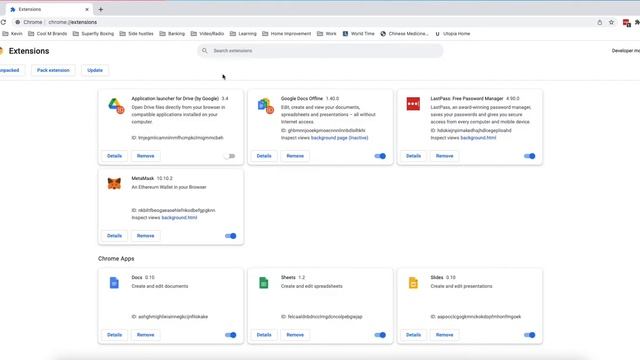Viewport: 640px width, 360px height.
Task: Click the Chrome Apps section heading
Action: tap(116, 259)
